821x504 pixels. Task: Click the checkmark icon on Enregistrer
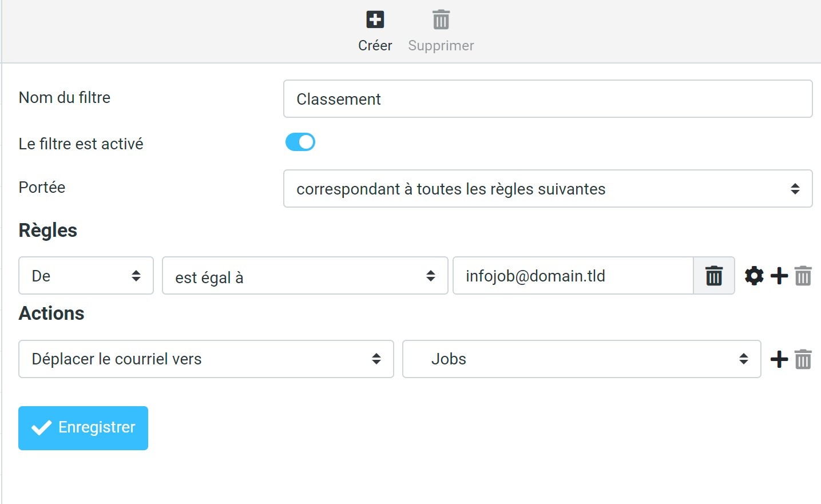click(x=41, y=428)
